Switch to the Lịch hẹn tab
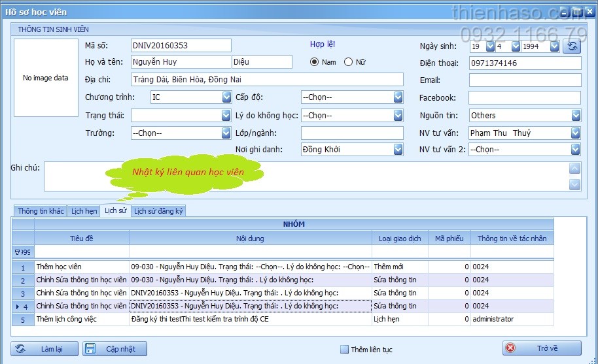The height and width of the screenshot is (364, 598). 84,211
